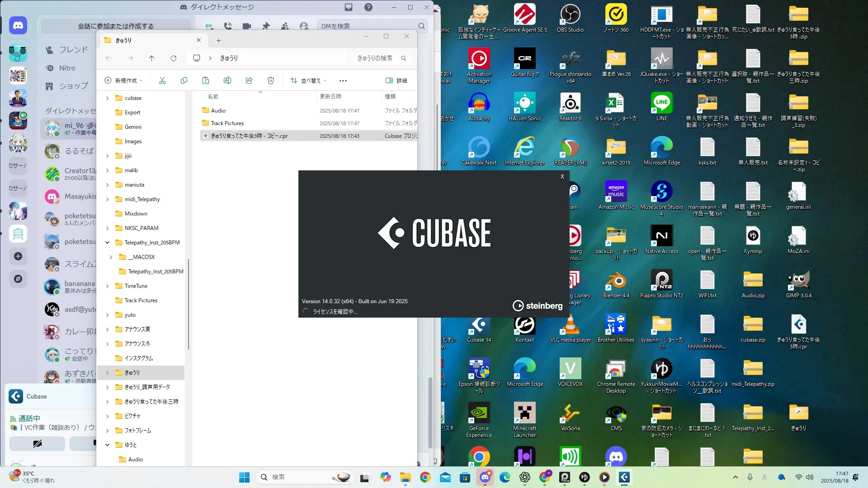Collapse the Telepathy_Inst_205BPM tree folder
This screenshot has height=488, width=868.
click(108, 243)
